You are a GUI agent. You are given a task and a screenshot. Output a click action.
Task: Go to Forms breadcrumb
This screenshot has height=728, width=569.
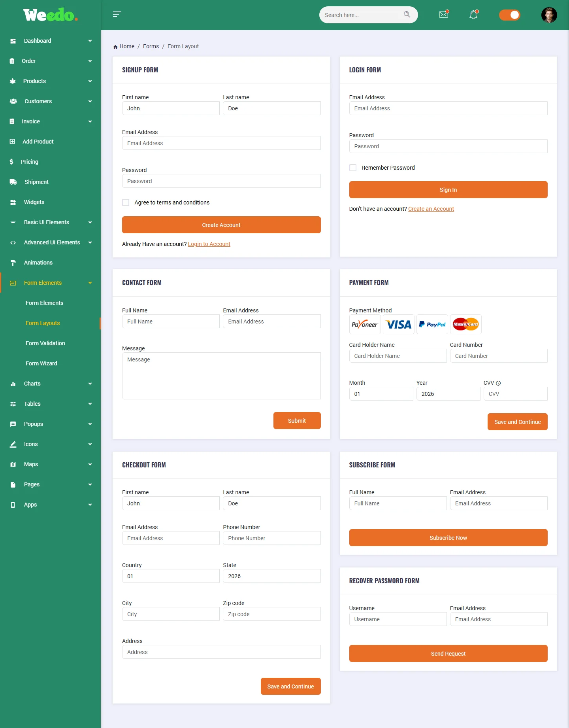(x=151, y=46)
